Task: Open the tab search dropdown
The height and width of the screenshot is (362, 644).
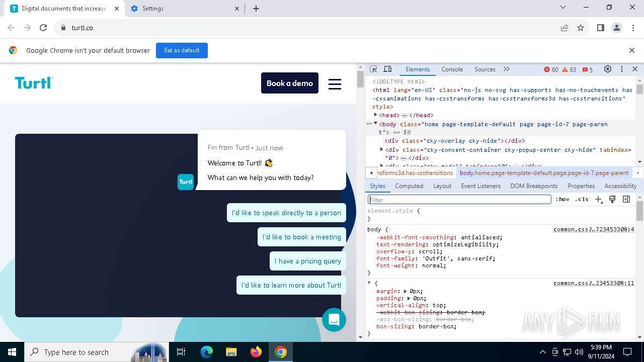Action: pos(563,8)
